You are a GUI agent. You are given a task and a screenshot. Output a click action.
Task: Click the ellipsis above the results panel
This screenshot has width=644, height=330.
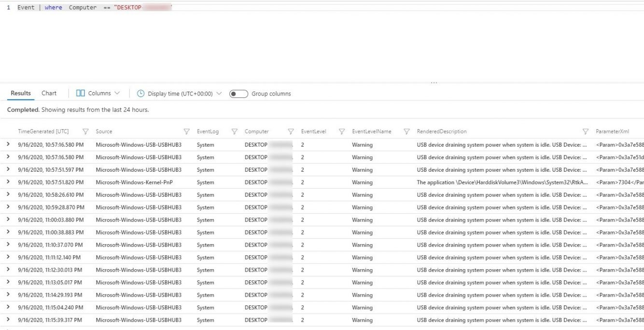(x=434, y=82)
